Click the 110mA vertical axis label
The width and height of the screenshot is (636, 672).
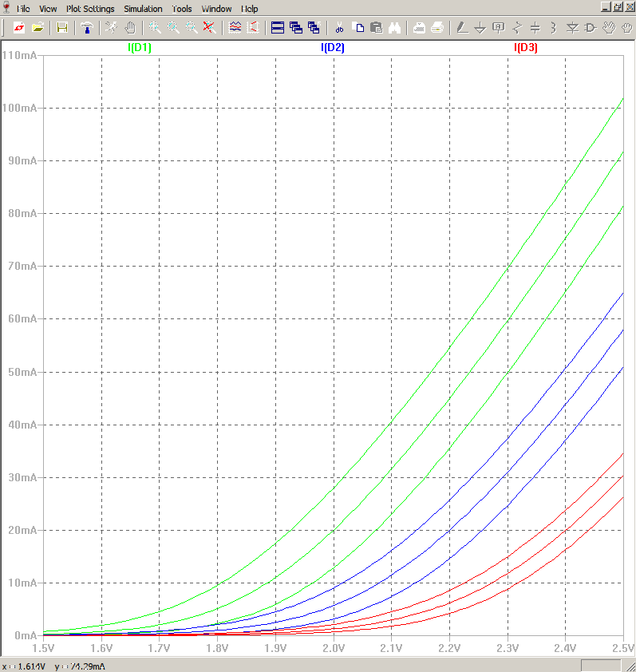(x=19, y=55)
